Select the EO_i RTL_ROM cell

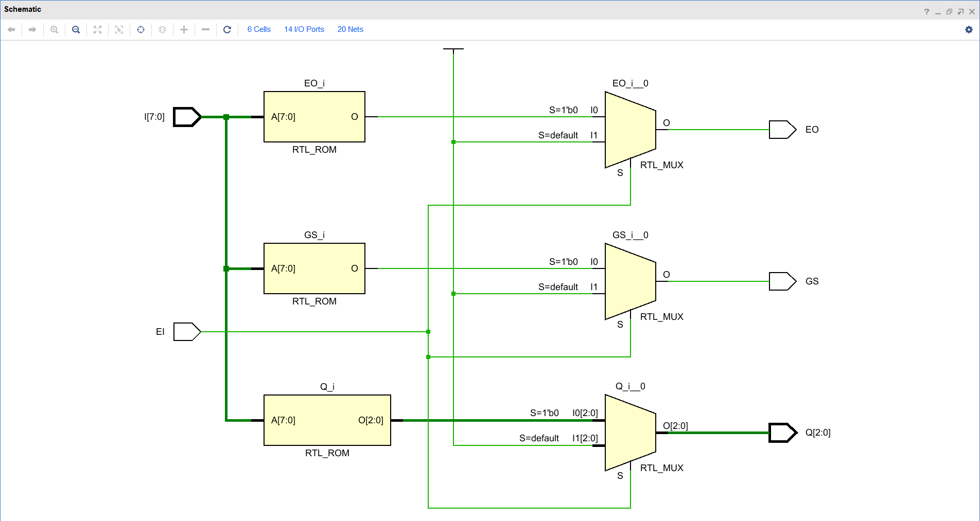tap(314, 117)
